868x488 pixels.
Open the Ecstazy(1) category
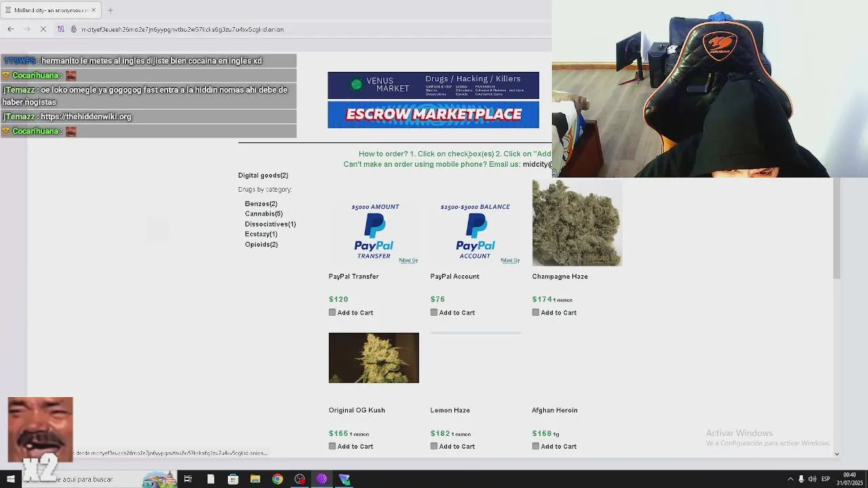pyautogui.click(x=261, y=235)
